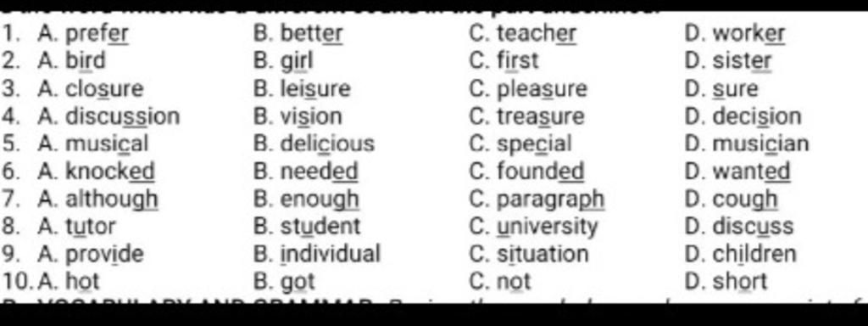Select option B. girl in question 2
Image resolution: width=868 pixels, height=326 pixels.
click(x=283, y=61)
